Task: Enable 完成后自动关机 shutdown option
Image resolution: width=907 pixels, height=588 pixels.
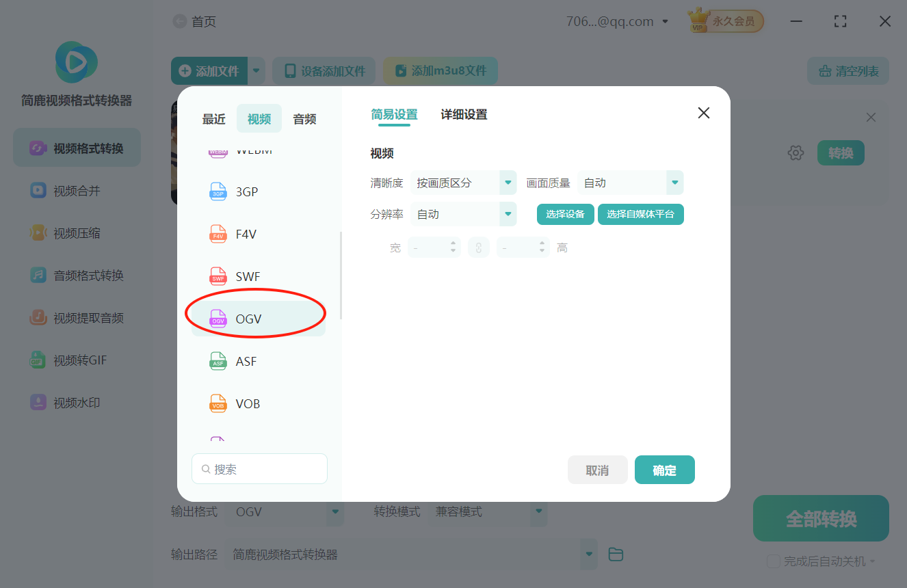Action: (x=773, y=561)
